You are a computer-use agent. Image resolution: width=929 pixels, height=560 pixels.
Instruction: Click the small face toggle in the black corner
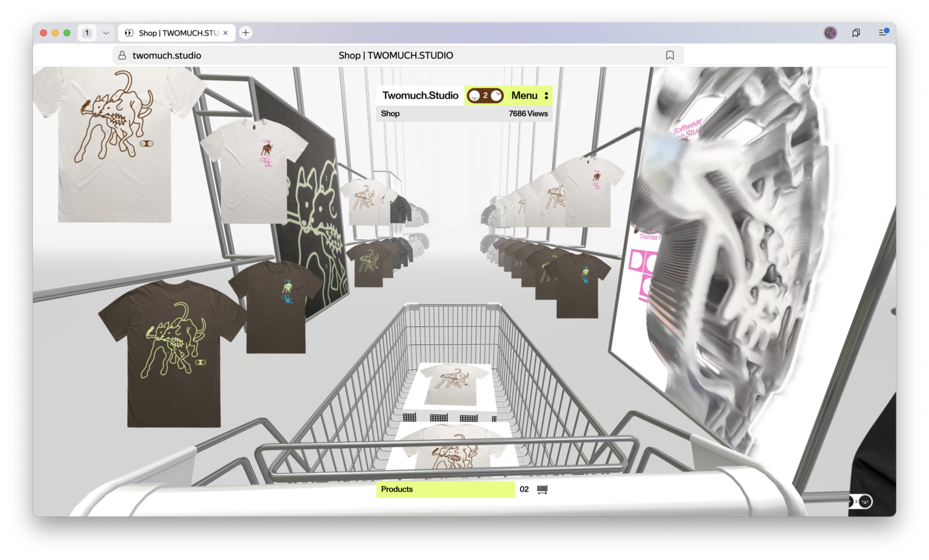[861, 501]
